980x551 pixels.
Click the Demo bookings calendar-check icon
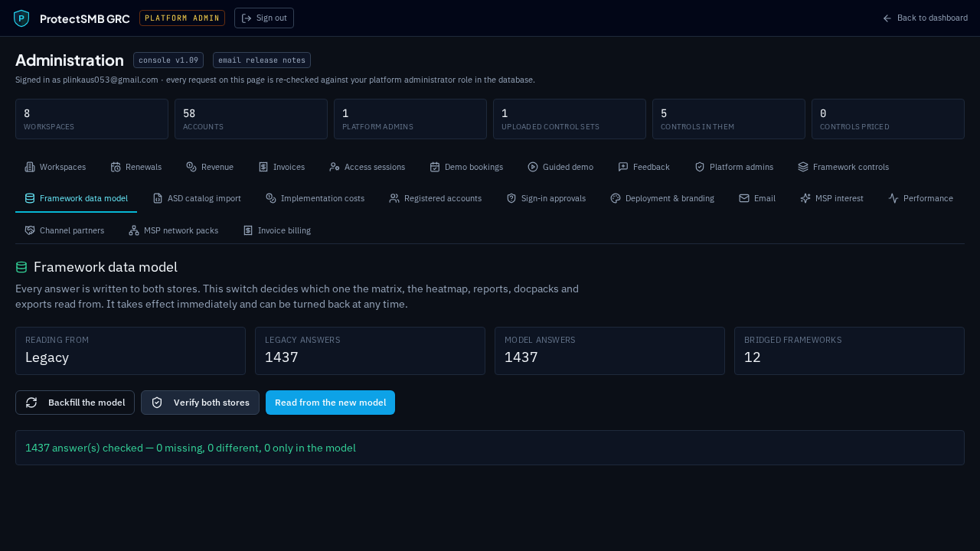435,167
